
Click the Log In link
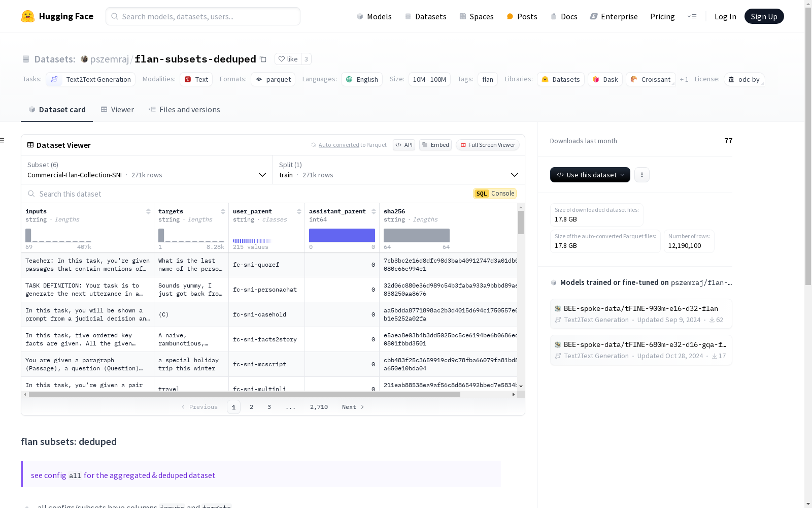pyautogui.click(x=725, y=16)
